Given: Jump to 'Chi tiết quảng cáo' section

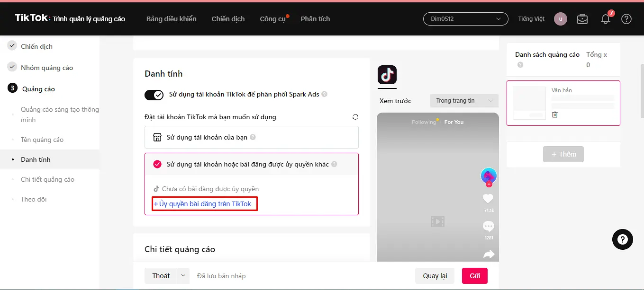Looking at the screenshot, I should 47,179.
